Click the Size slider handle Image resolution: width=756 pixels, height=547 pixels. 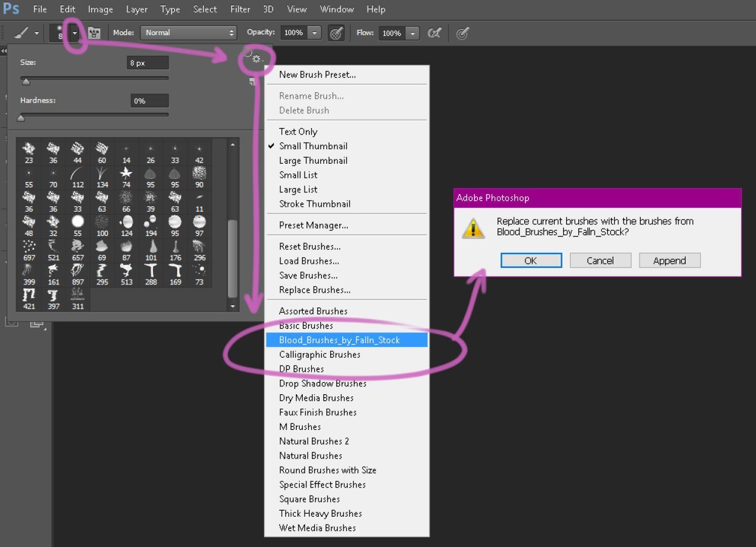coord(25,81)
